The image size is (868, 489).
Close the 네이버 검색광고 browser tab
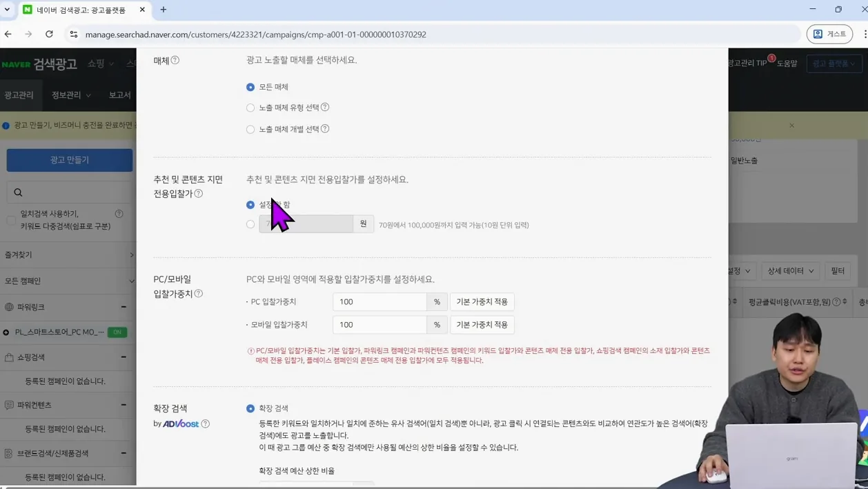[x=142, y=10]
